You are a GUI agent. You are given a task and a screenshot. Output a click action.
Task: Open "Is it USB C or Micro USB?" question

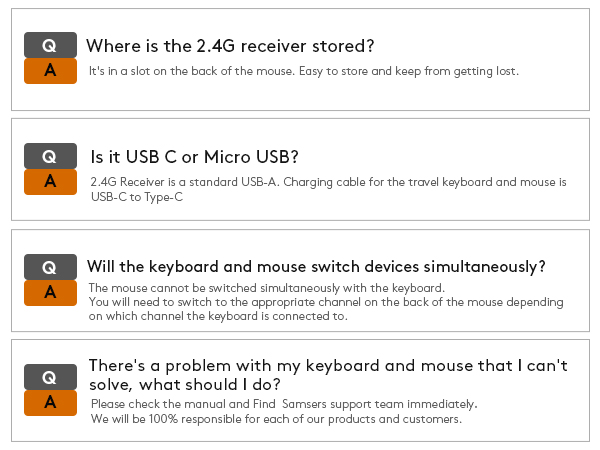click(194, 157)
